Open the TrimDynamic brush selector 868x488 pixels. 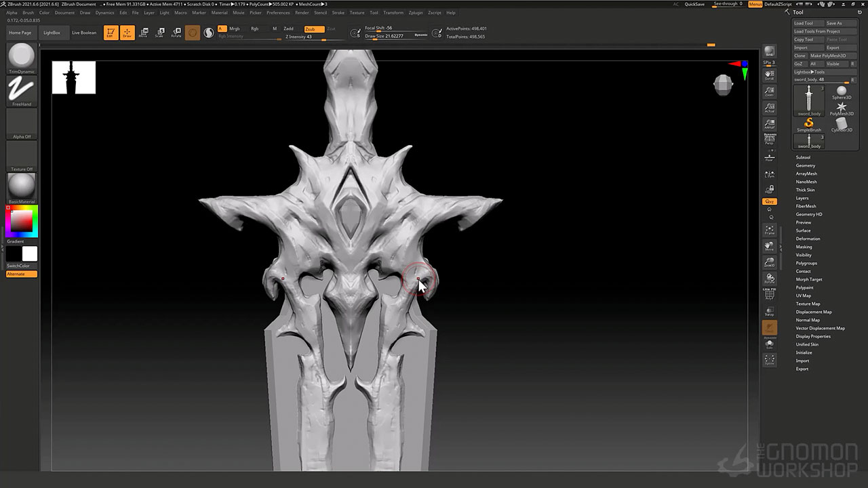click(x=22, y=57)
